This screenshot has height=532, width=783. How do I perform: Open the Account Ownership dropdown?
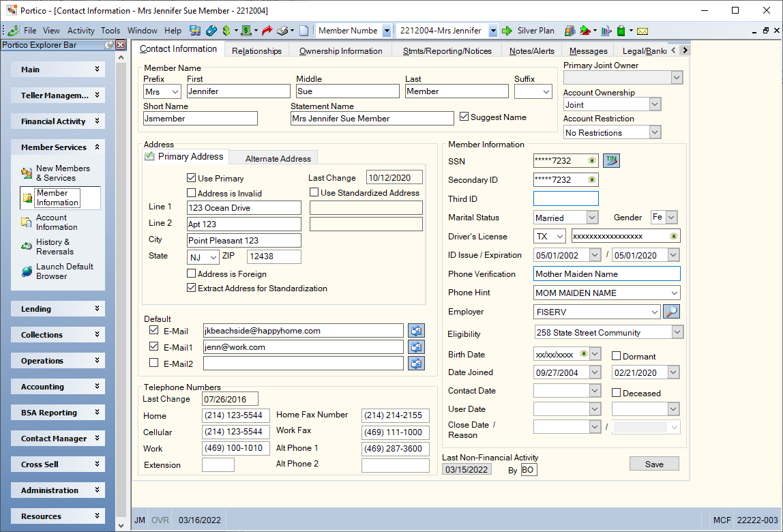(x=655, y=104)
